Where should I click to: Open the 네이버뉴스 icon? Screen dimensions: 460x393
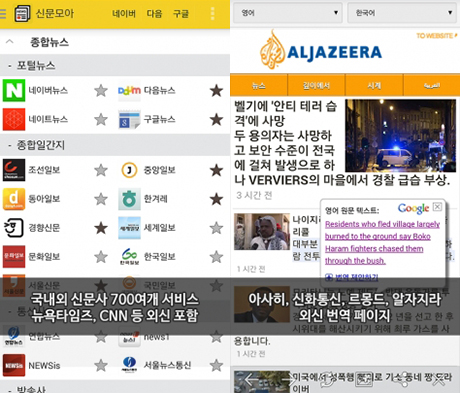(x=14, y=90)
